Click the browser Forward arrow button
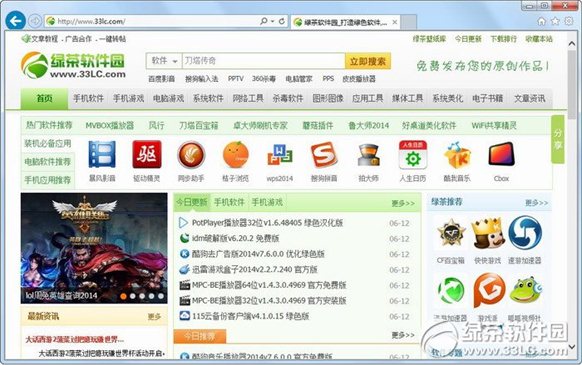Viewport: 582px width, 365px height. point(35,21)
